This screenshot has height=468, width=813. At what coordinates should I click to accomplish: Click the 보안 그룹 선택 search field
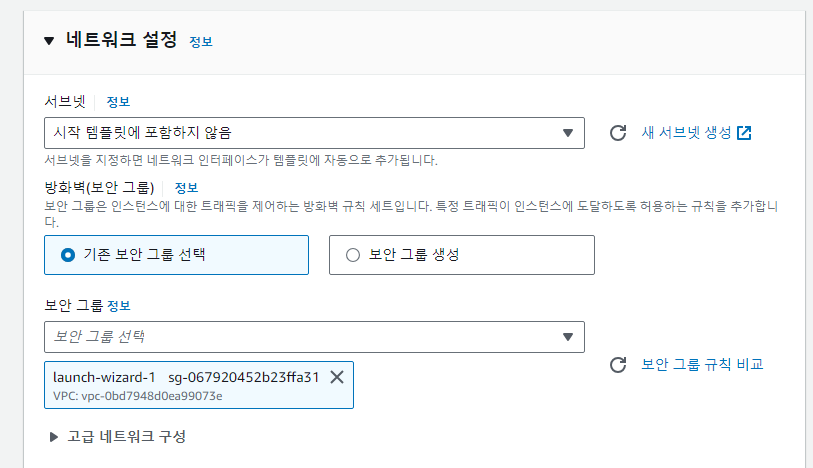(x=314, y=337)
